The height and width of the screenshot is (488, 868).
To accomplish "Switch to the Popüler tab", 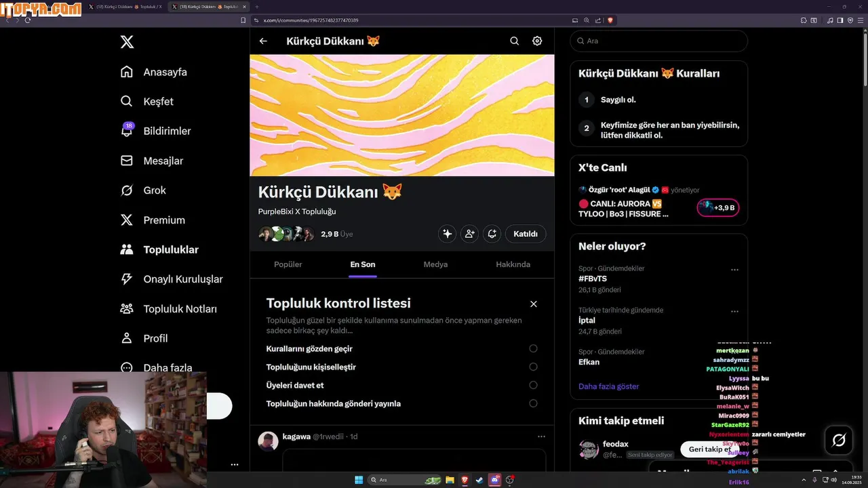I will pos(288,264).
